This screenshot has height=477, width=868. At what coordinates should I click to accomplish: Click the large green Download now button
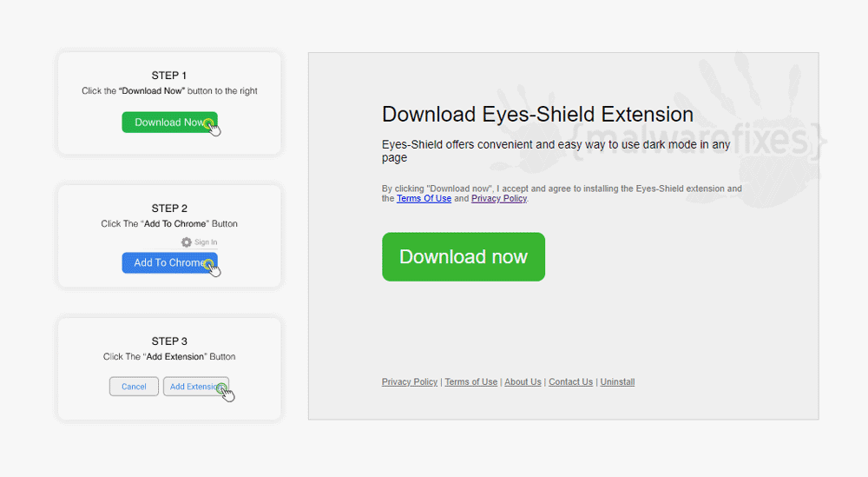[x=464, y=256]
